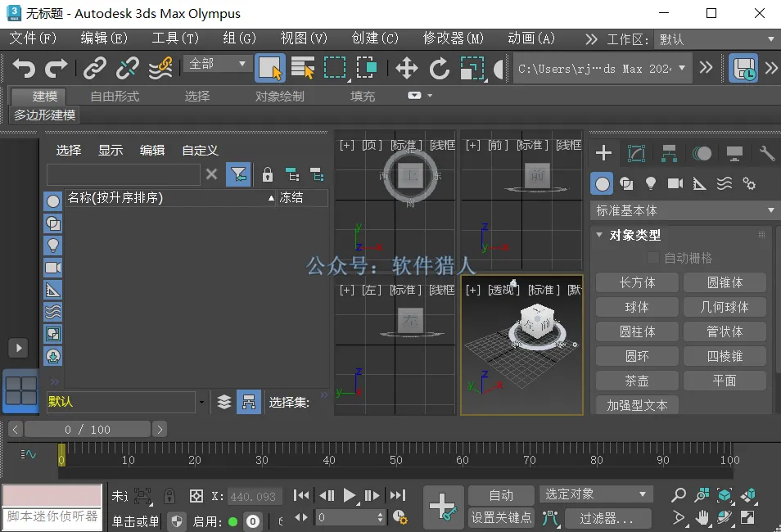This screenshot has width=781, height=532.
Task: Click the Undo arrow icon
Action: pyautogui.click(x=24, y=68)
